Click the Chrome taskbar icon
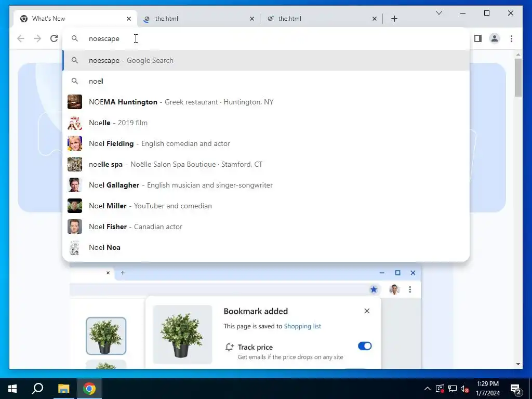Screen dimensions: 532x399 (x=89, y=389)
